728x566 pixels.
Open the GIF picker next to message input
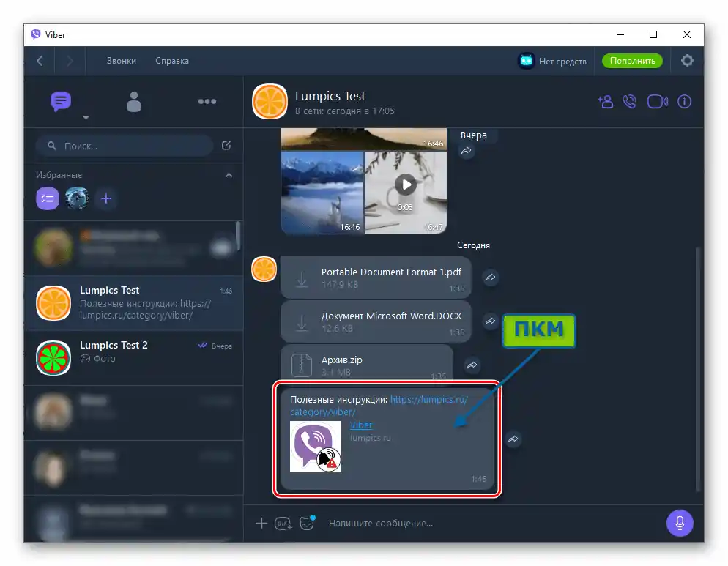click(x=283, y=524)
